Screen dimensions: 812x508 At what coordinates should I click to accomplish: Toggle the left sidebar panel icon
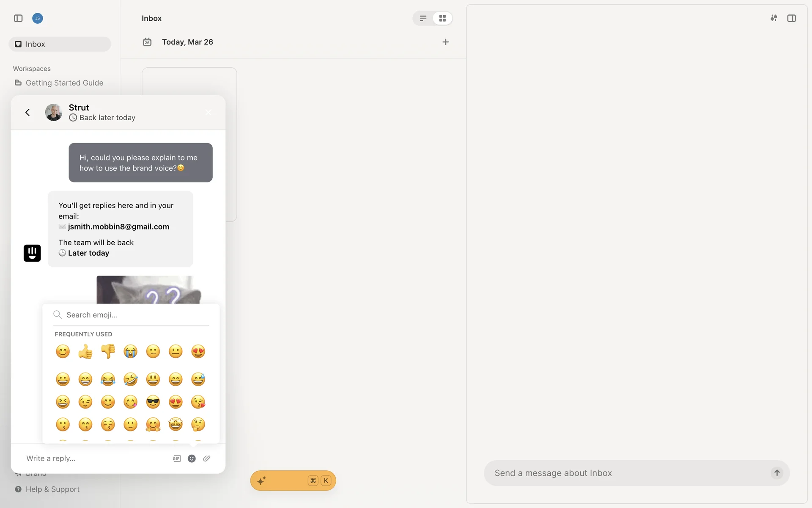click(x=18, y=18)
